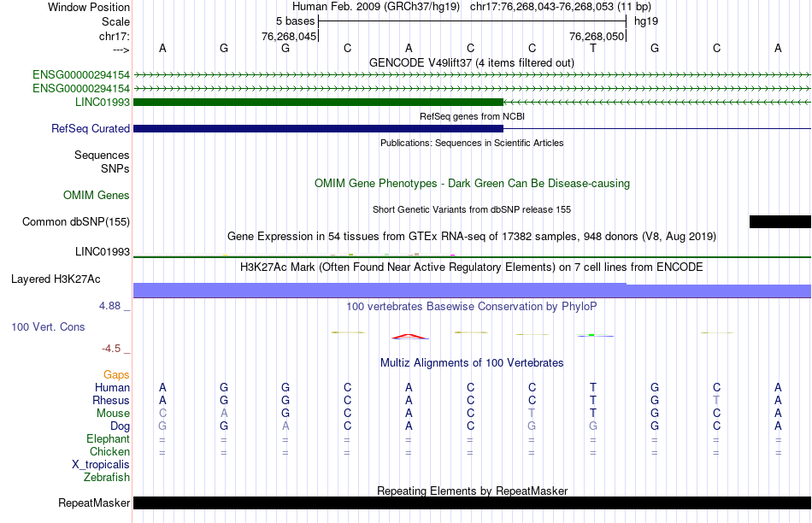Select the Human alignment row label
The image size is (812, 523).
[x=112, y=387]
